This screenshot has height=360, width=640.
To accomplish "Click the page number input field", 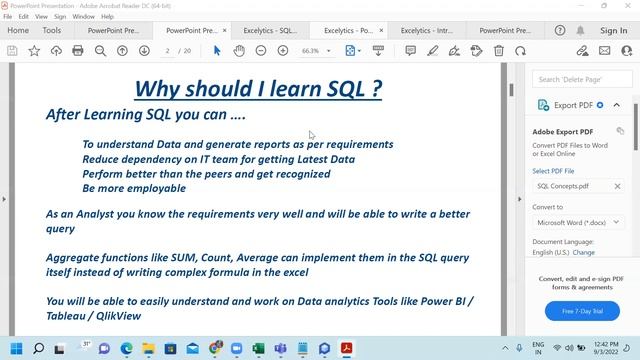I will (168, 51).
